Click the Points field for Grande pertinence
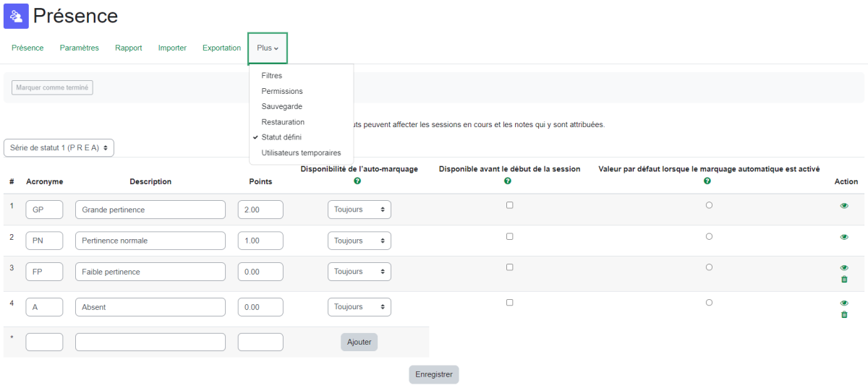The width and height of the screenshot is (868, 388). pos(260,210)
